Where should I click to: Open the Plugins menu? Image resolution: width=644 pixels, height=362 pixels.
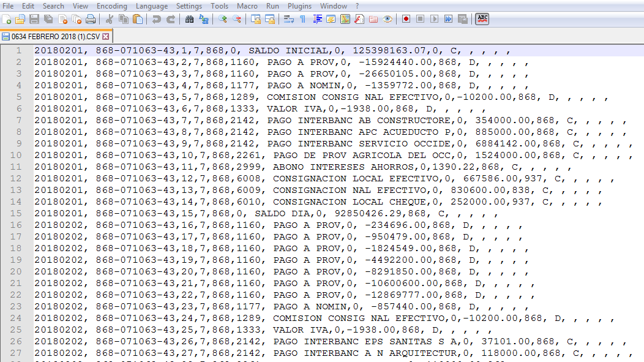coord(299,6)
